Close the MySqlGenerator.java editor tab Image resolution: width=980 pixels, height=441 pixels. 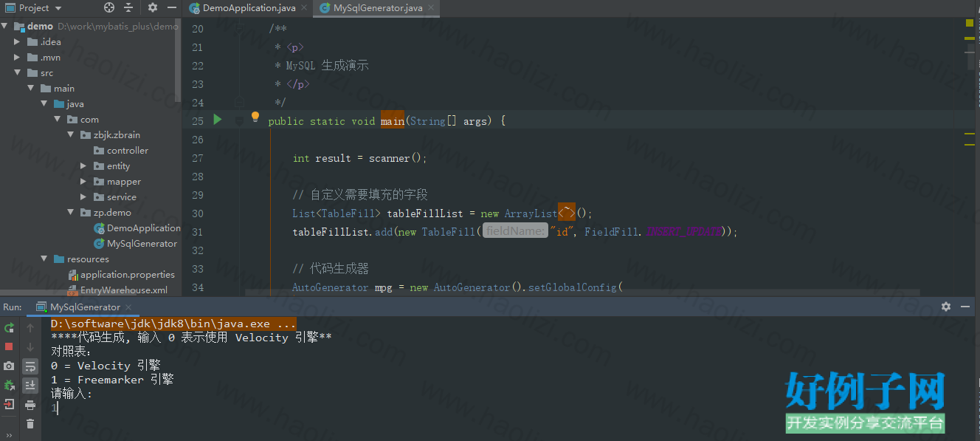point(430,8)
